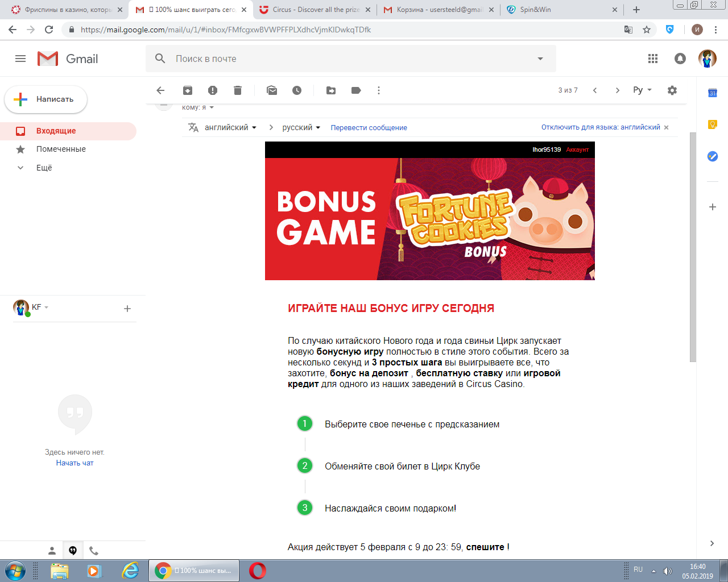The width and height of the screenshot is (728, 582).
Task: Open the Labels icon
Action: 356,90
